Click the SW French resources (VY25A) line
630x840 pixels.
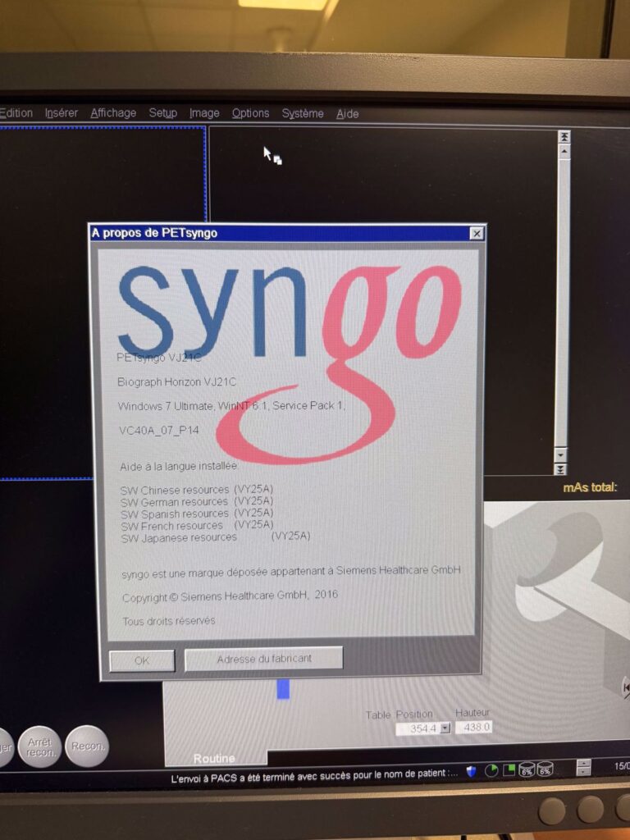[x=197, y=526]
